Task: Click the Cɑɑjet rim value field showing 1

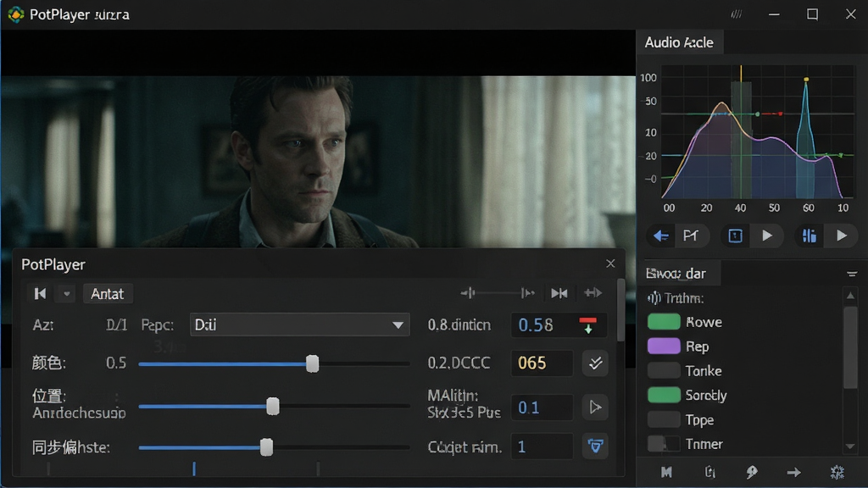Action: (542, 446)
